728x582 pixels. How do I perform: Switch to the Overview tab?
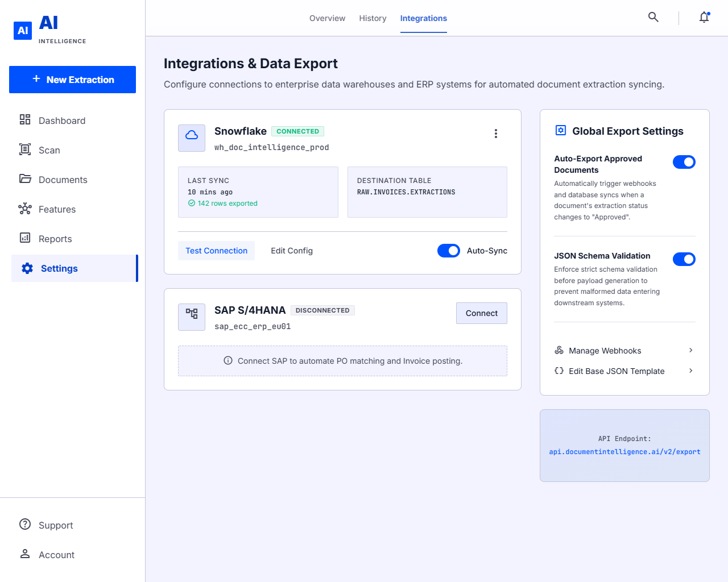(x=327, y=18)
